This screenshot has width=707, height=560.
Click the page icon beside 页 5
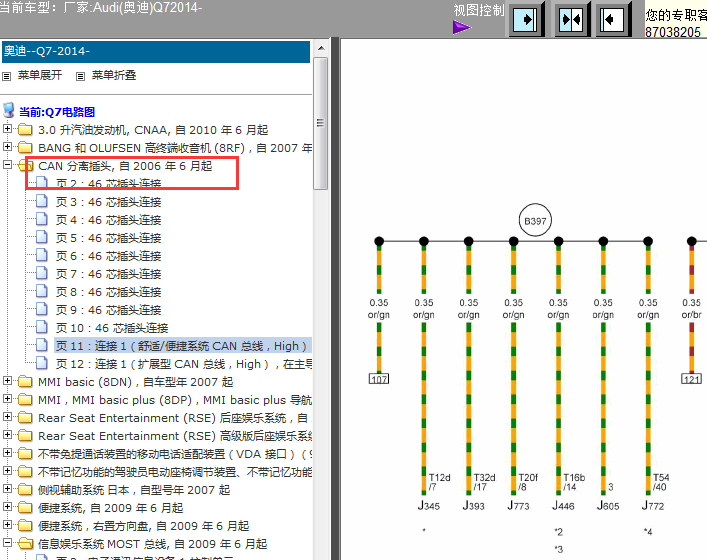41,237
